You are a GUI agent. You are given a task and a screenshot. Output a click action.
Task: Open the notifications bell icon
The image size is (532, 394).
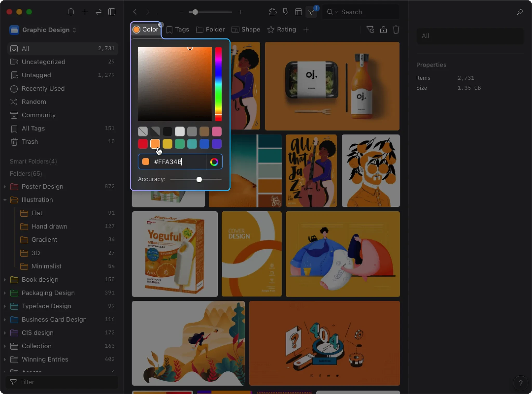(71, 12)
